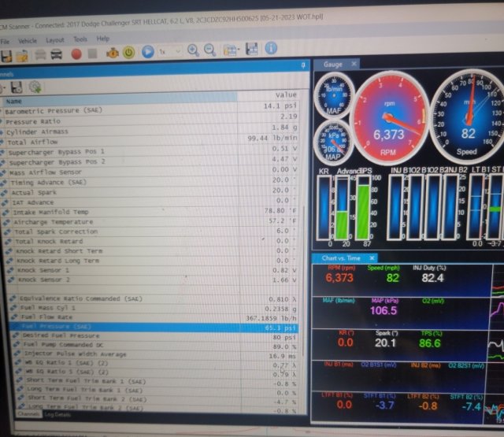This screenshot has height=437, width=504.
Task: Open the Tools menu
Action: coord(80,39)
